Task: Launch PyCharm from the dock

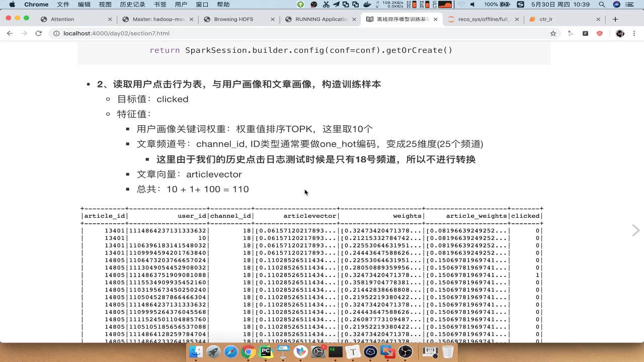Action: (266, 352)
